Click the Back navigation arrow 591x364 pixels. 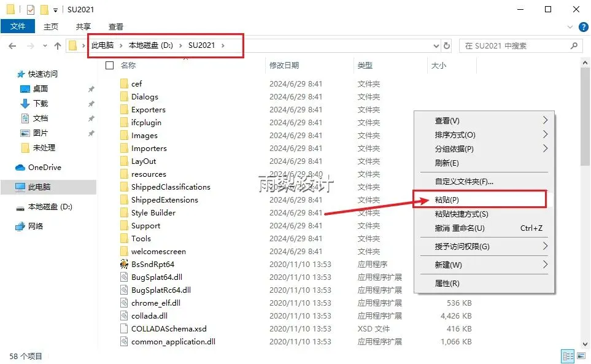(12, 46)
